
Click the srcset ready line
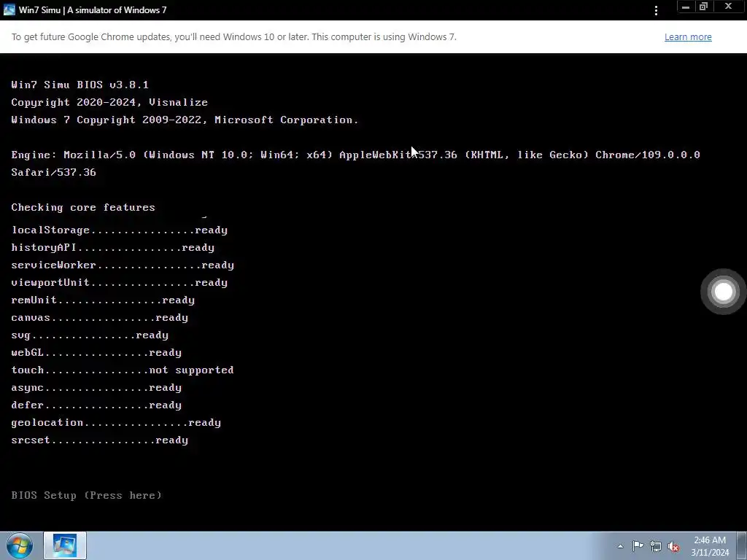click(x=99, y=440)
